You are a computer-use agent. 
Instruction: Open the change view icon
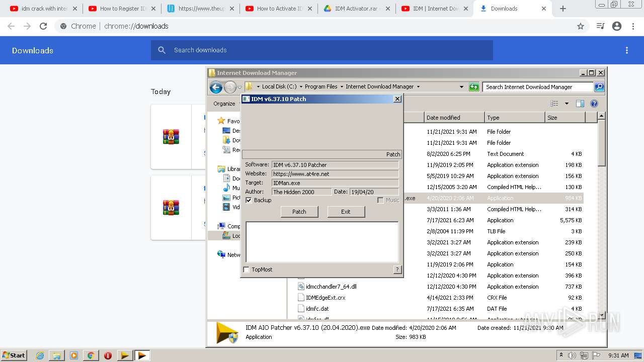[x=554, y=104]
